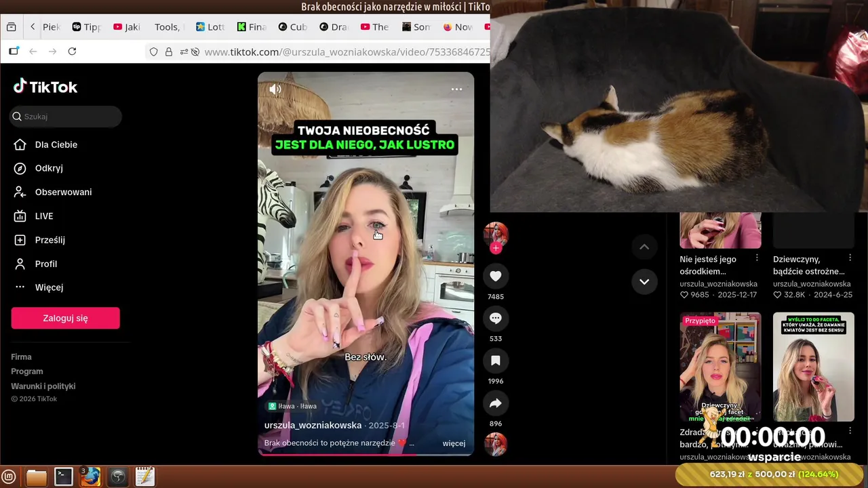Open comments via the speech bubble icon
The width and height of the screenshot is (868, 488).
496,318
